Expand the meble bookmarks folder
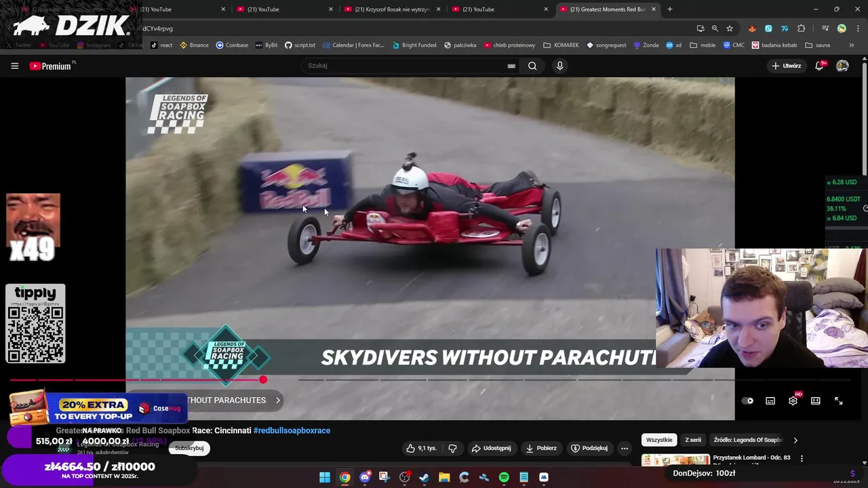Image resolution: width=868 pixels, height=488 pixels. (x=703, y=45)
